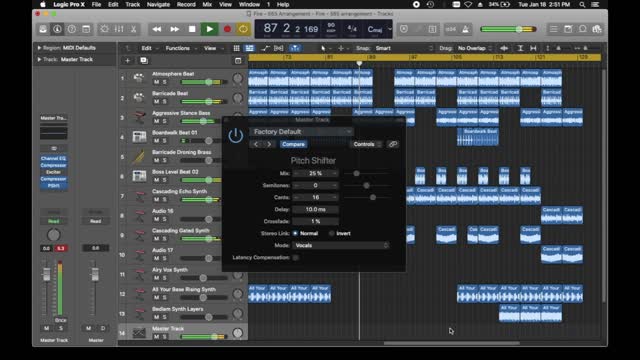This screenshot has width=640, height=360.
Task: Toggle the count-in 1234 button
Action: coord(451,29)
